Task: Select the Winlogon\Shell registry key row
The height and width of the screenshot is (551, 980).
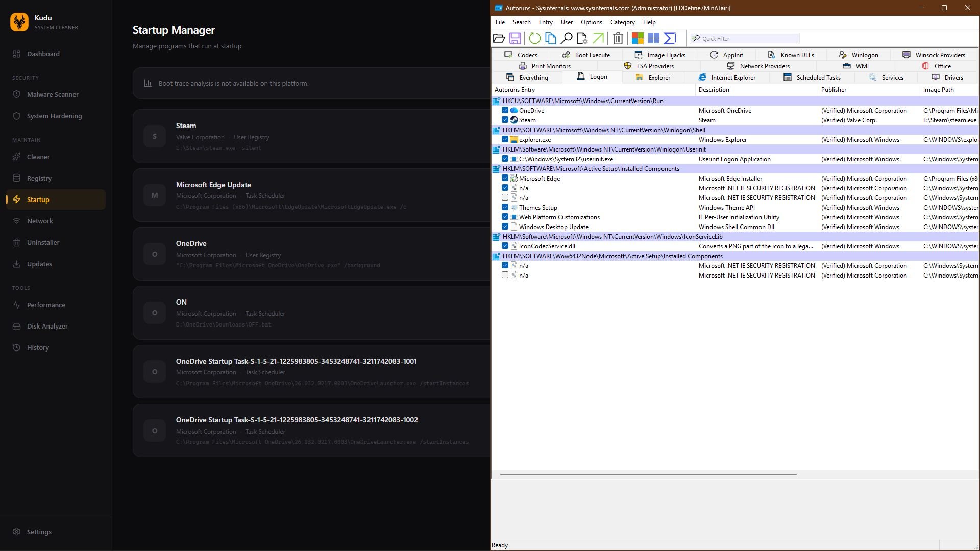Action: 735,130
